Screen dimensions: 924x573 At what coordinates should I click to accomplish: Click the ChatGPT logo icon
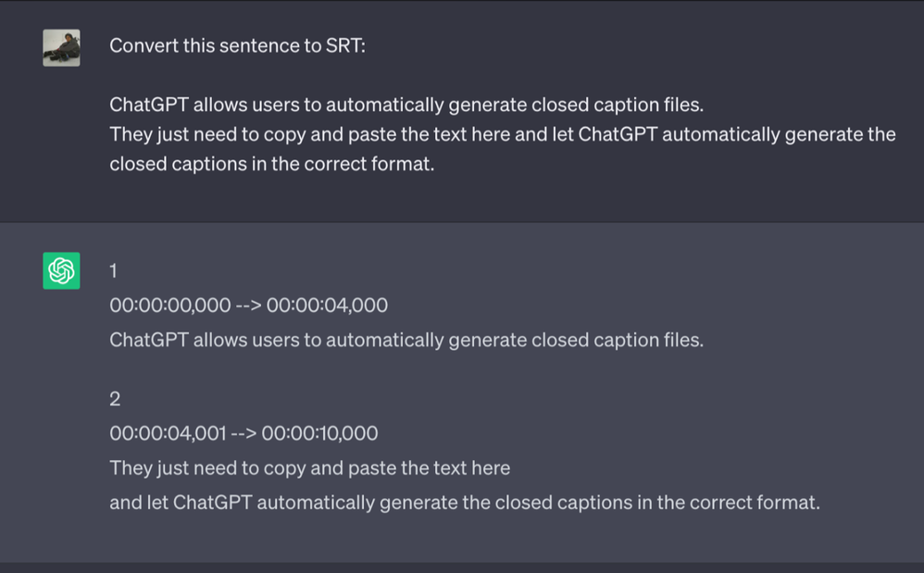61,270
